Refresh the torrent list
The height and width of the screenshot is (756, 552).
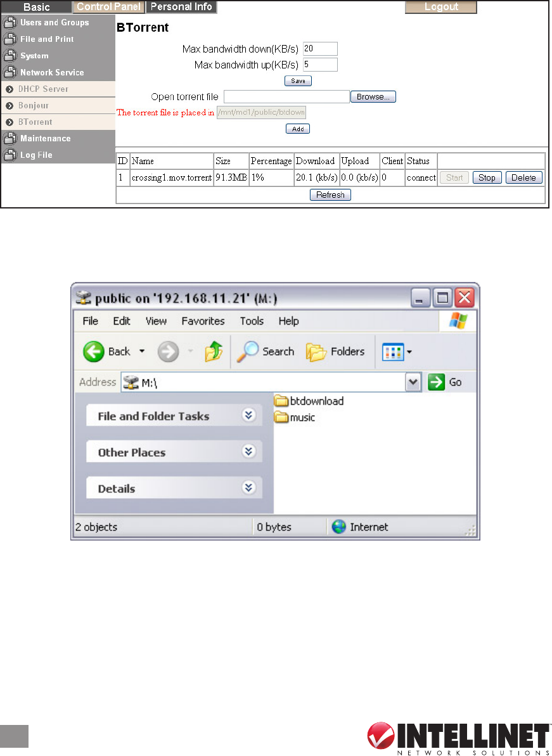pos(330,195)
